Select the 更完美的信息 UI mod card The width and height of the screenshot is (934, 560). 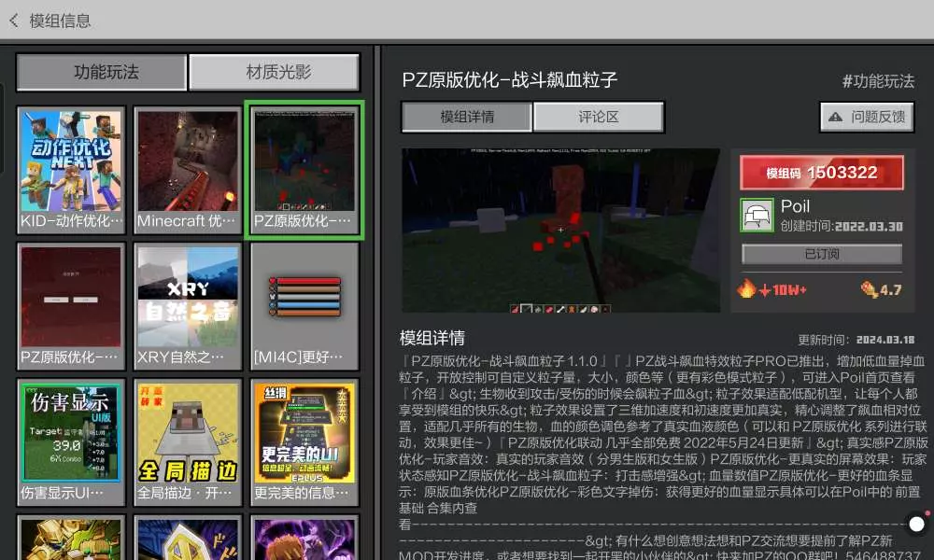(304, 442)
